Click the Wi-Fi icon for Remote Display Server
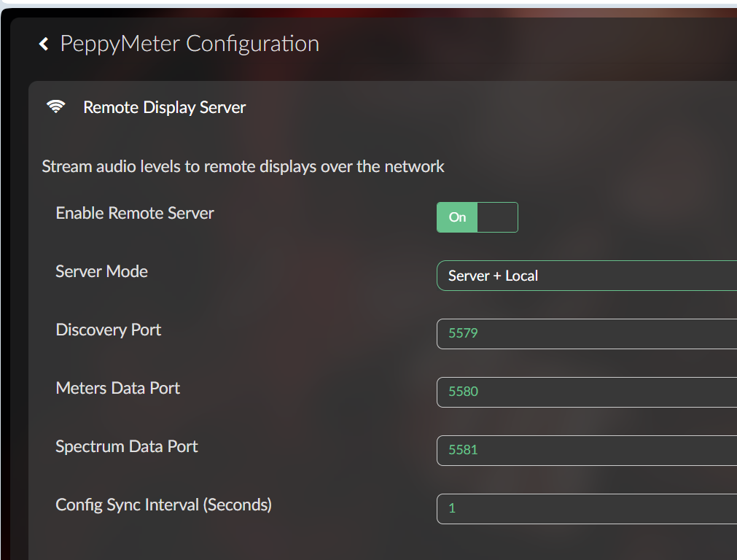The height and width of the screenshot is (560, 737). [55, 107]
